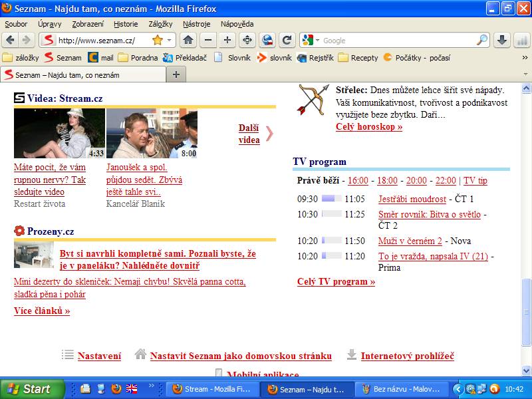Click the page scrollbar down arrow
This screenshot has width=532, height=399.
526,370
